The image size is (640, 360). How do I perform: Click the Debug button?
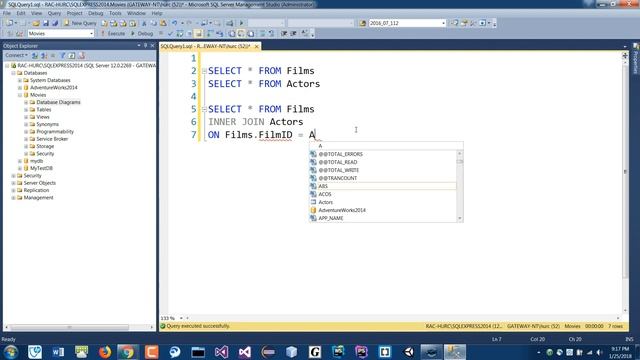pos(142,33)
